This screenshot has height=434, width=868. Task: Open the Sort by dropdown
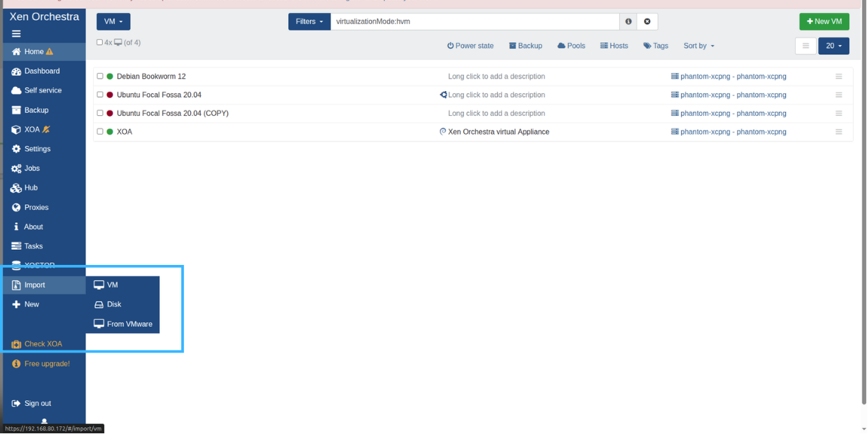698,46
